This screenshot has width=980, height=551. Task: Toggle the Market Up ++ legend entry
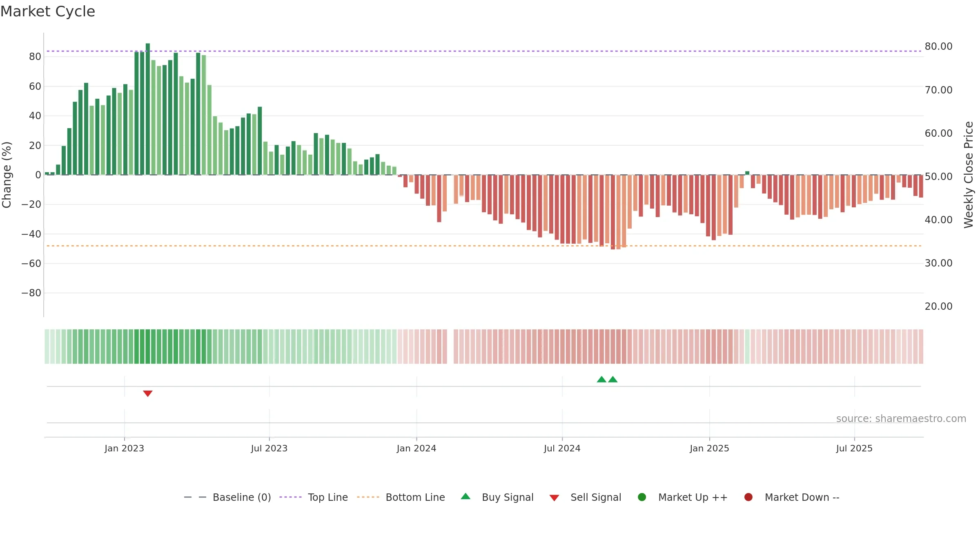point(683,497)
